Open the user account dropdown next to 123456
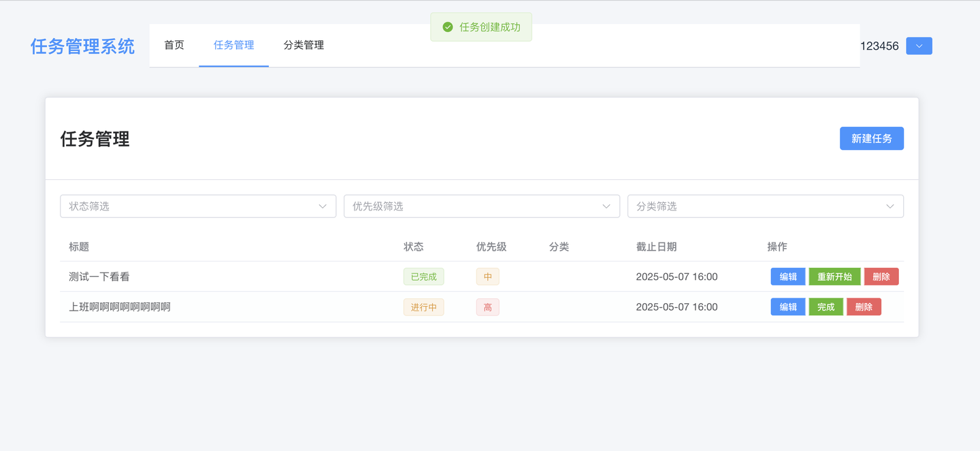Image resolution: width=980 pixels, height=451 pixels. (919, 46)
